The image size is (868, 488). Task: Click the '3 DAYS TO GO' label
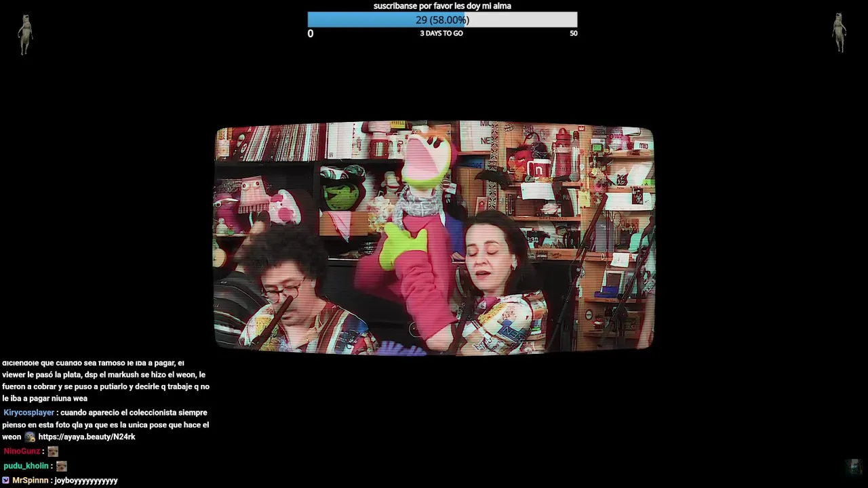(x=441, y=33)
